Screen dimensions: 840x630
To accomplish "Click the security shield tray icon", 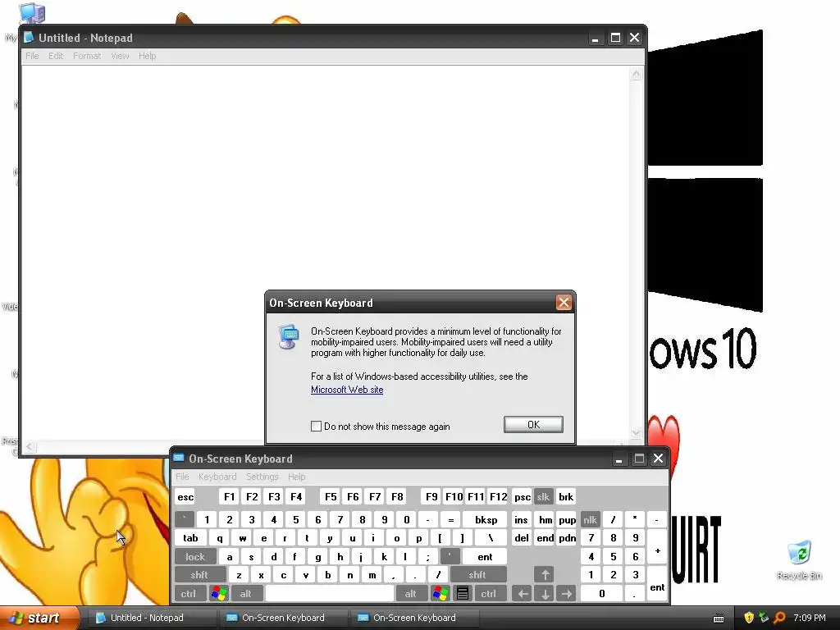I will (x=749, y=618).
